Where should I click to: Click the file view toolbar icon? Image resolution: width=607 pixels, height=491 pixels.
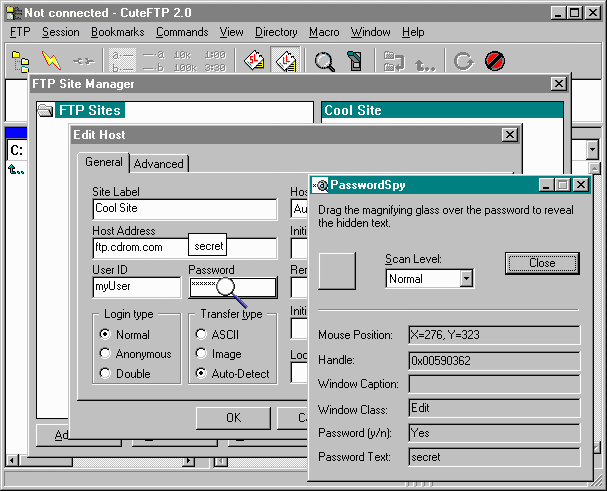click(x=355, y=61)
